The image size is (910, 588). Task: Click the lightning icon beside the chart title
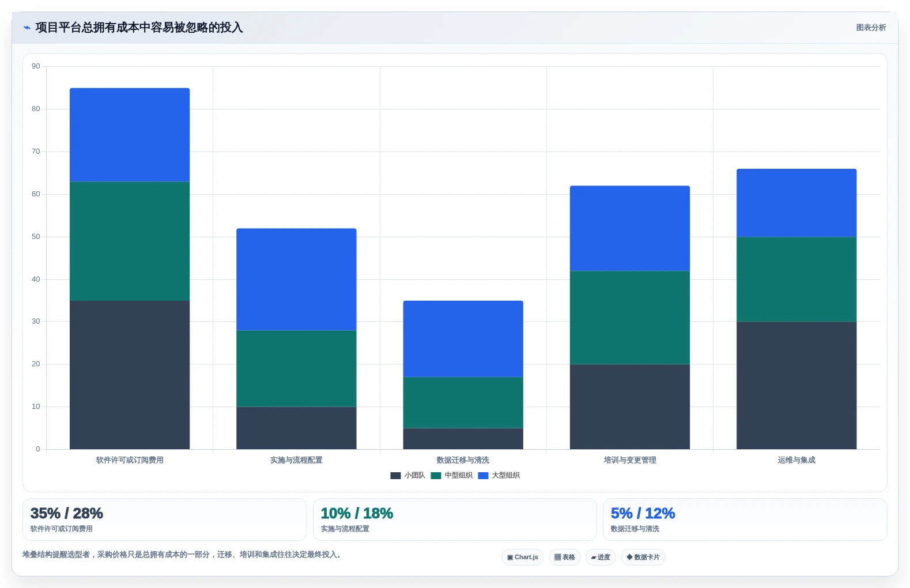point(27,28)
